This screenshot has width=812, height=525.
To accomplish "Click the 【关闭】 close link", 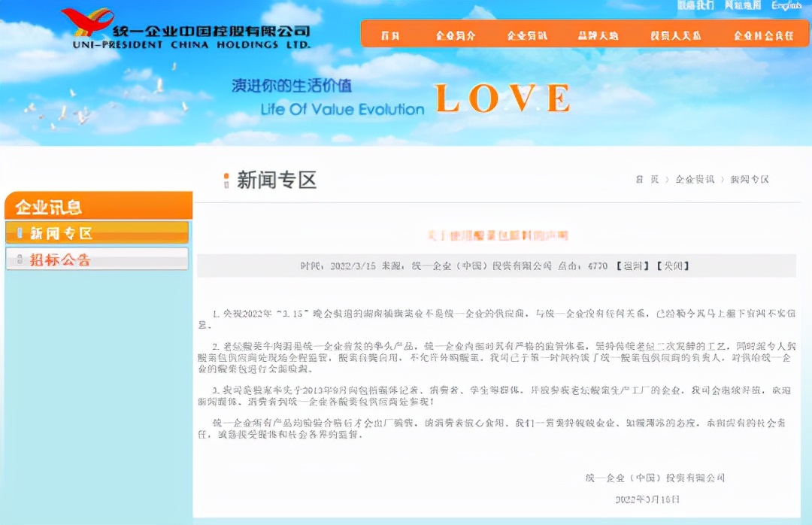I will pos(673,266).
